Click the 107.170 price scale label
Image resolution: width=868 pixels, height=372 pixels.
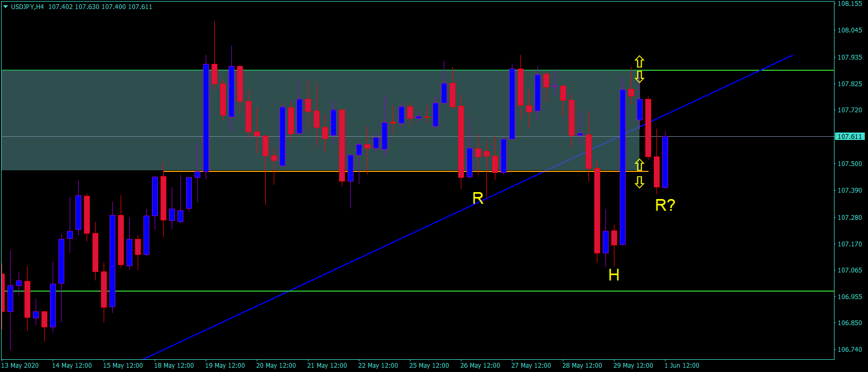849,244
